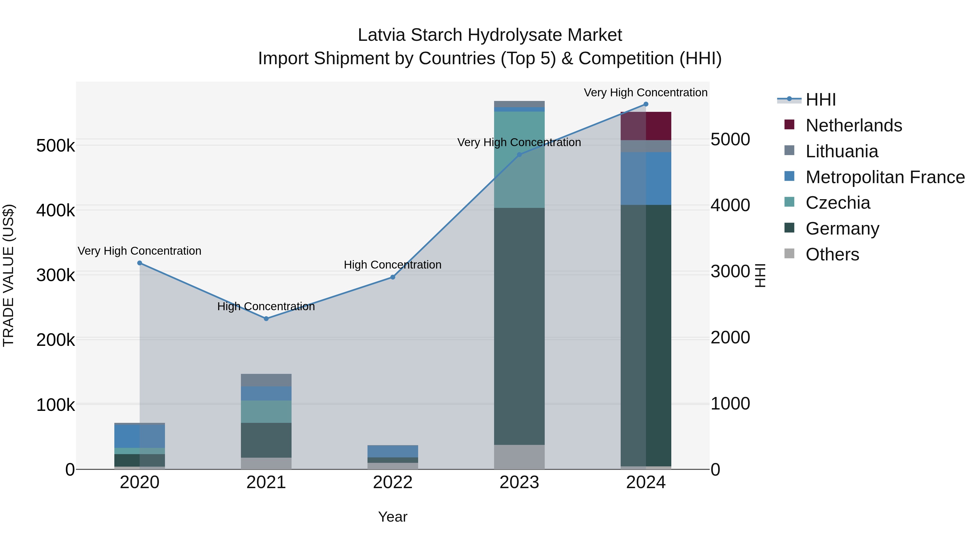Click the 2022 HHI data point
Viewport: 980px width, 551px height.
tap(393, 277)
